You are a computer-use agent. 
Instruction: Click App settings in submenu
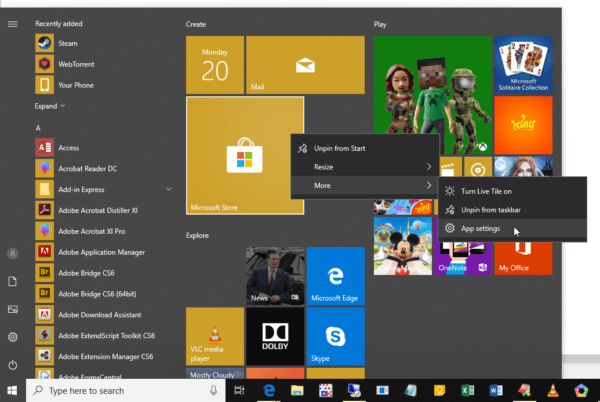point(512,228)
